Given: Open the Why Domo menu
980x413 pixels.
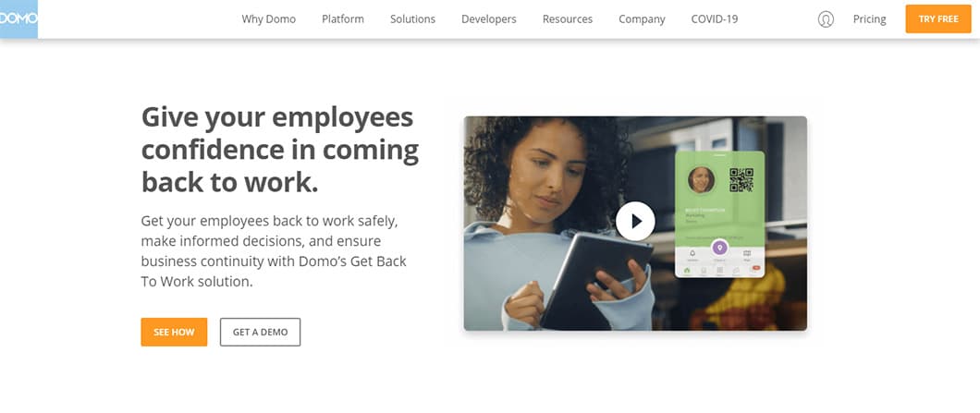Looking at the screenshot, I should pyautogui.click(x=269, y=19).
